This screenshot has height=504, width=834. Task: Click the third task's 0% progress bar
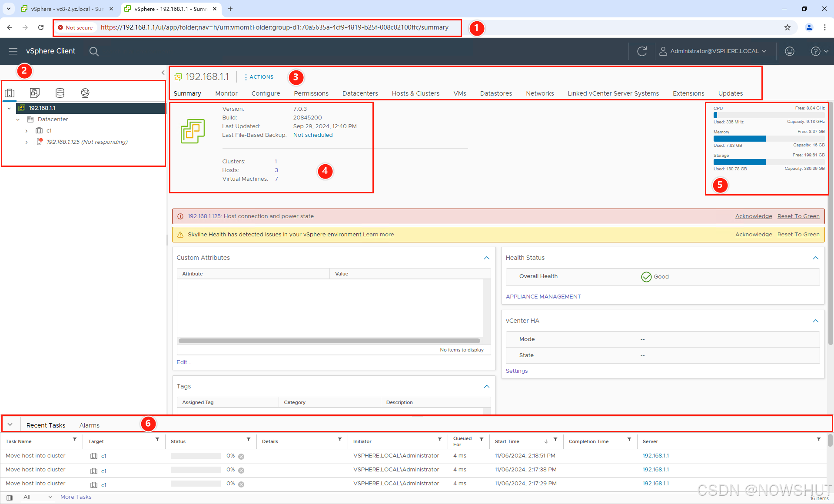196,484
